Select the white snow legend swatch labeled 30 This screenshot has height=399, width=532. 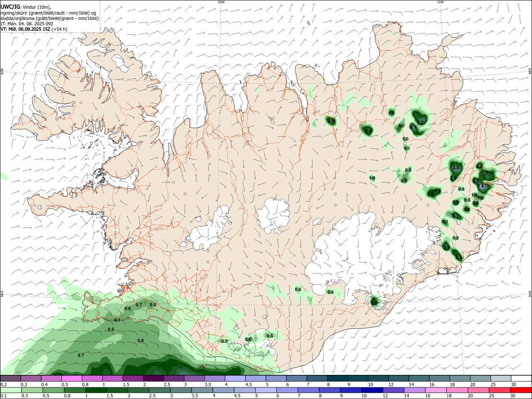[x=521, y=378]
